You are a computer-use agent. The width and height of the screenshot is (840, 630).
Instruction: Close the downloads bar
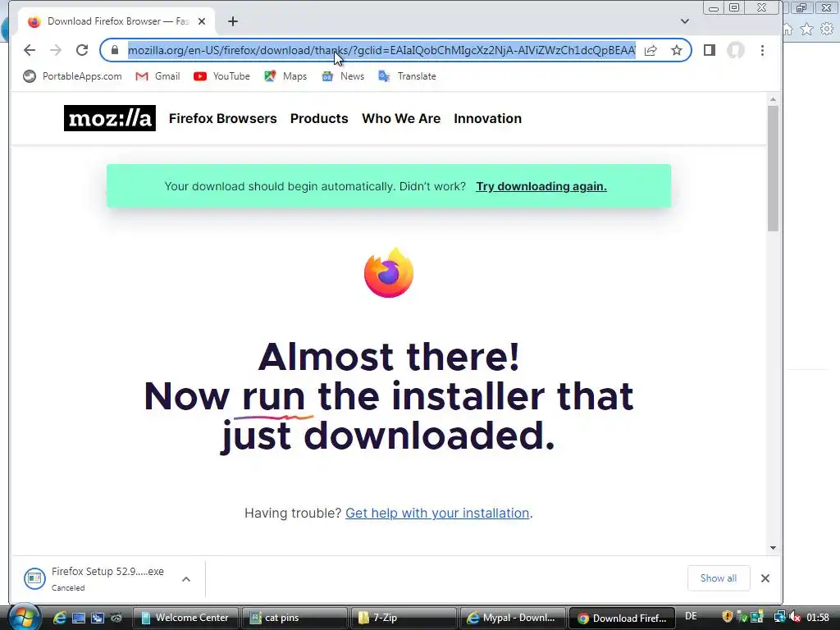(x=765, y=578)
